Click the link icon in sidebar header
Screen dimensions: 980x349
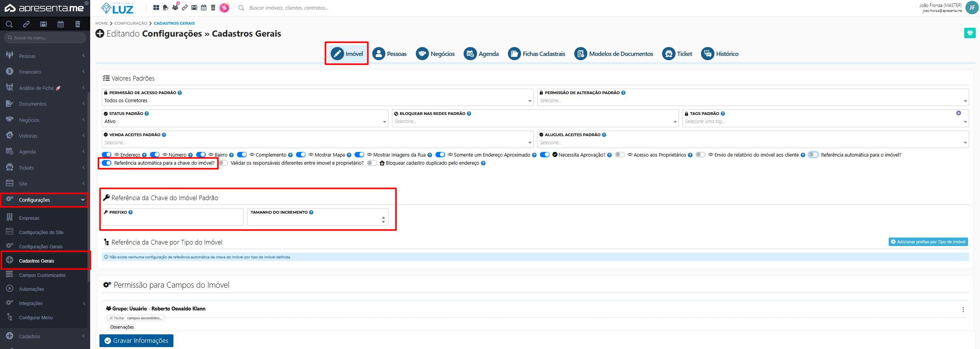point(26,24)
